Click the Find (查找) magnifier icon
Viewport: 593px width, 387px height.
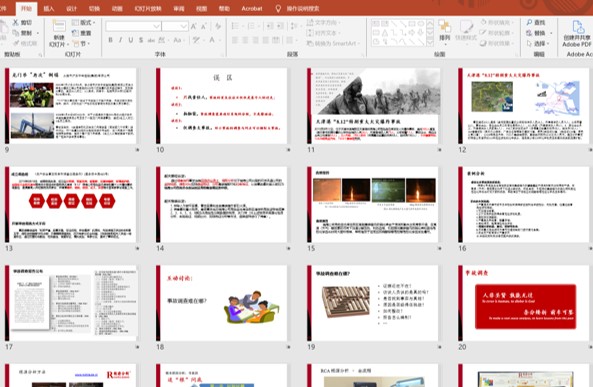(x=529, y=23)
